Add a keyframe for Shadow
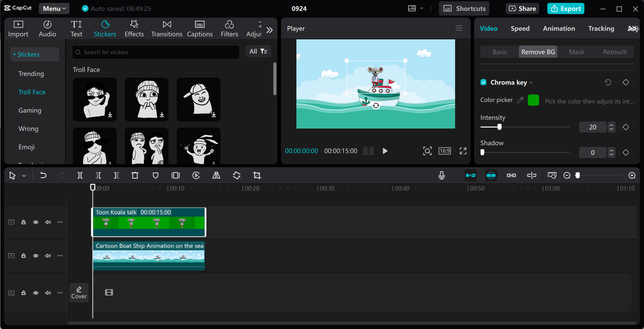Image resolution: width=644 pixels, height=329 pixels. pos(626,152)
